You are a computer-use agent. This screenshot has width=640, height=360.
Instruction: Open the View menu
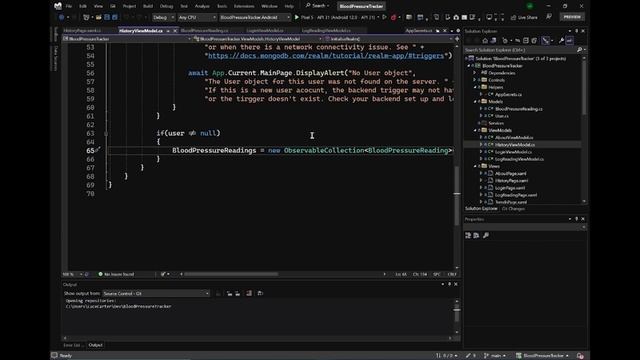(x=98, y=6)
